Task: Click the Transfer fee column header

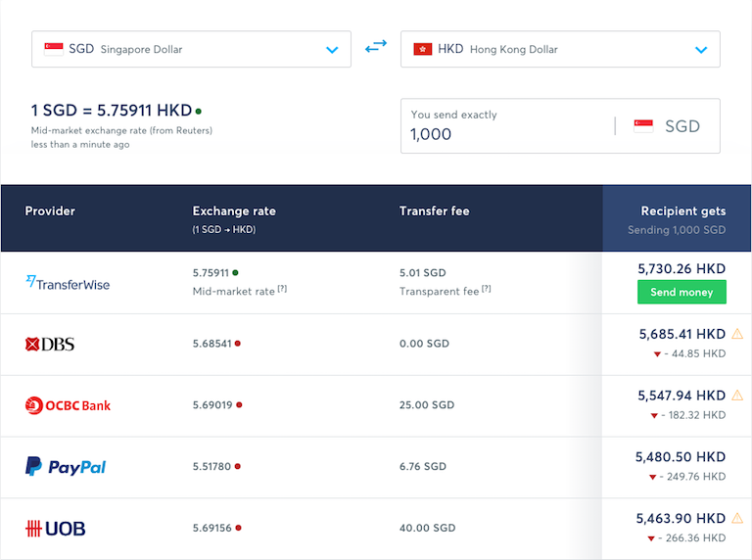Action: pos(435,210)
